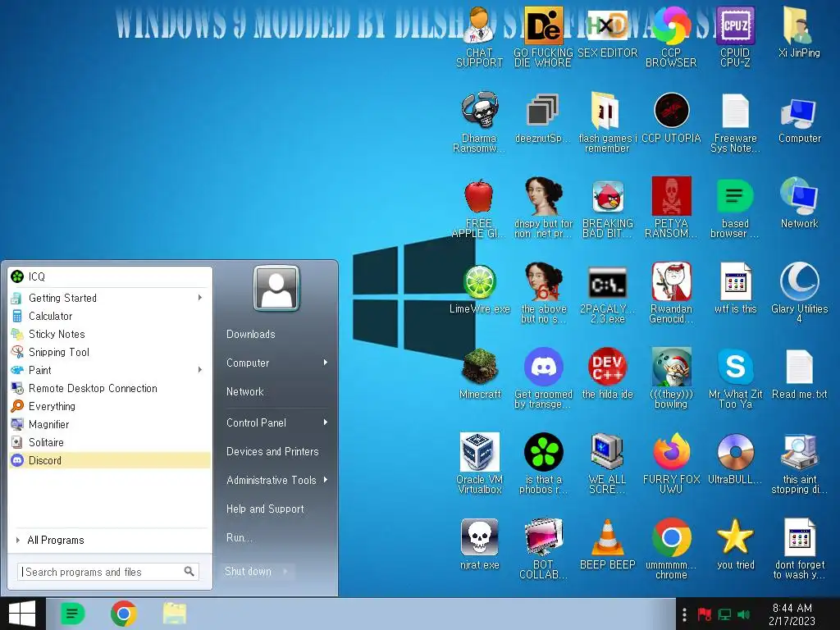Launch Snipping Tool from the Start menu
Screen dimensions: 840x630
(110, 352)
